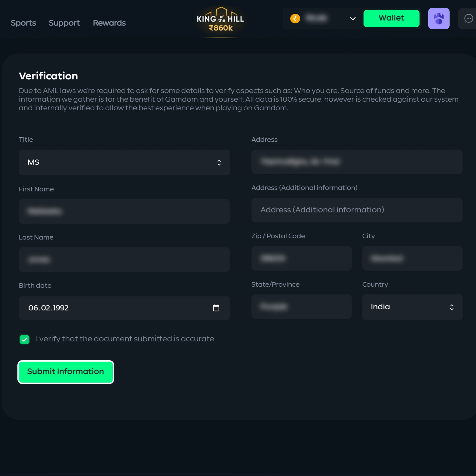Click the user avatar profile icon
The height and width of the screenshot is (476, 476).
[x=439, y=18]
